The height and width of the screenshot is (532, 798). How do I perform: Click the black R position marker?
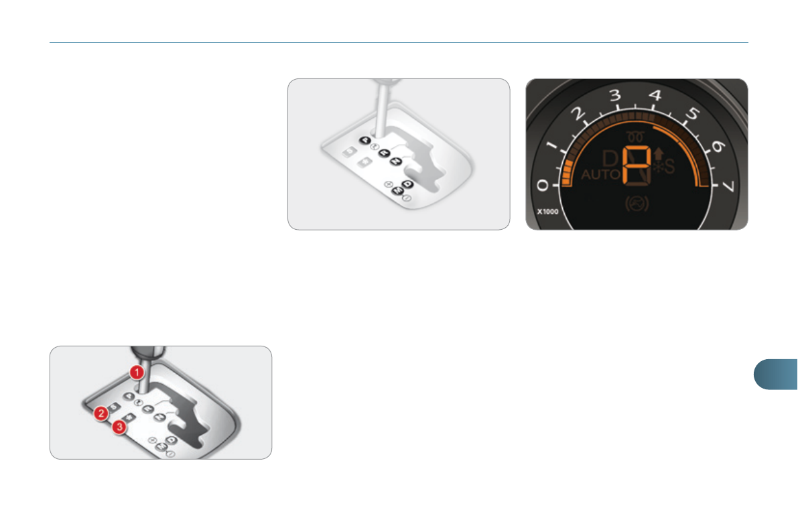point(384,153)
